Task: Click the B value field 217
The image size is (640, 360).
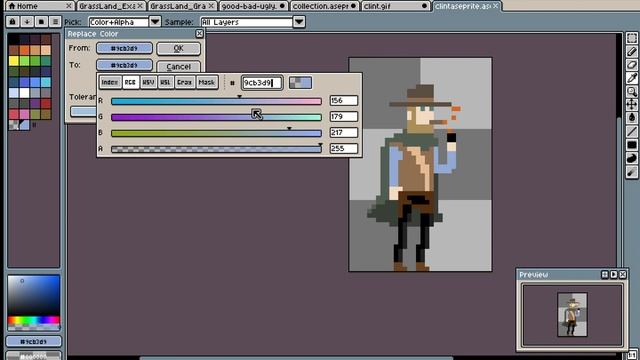Action: (x=344, y=133)
